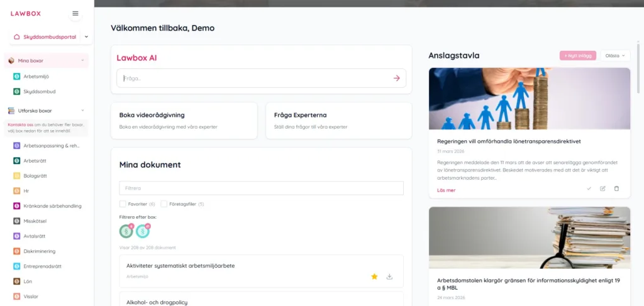Click the Lön box icon
This screenshot has width=644, height=306.
click(16, 281)
